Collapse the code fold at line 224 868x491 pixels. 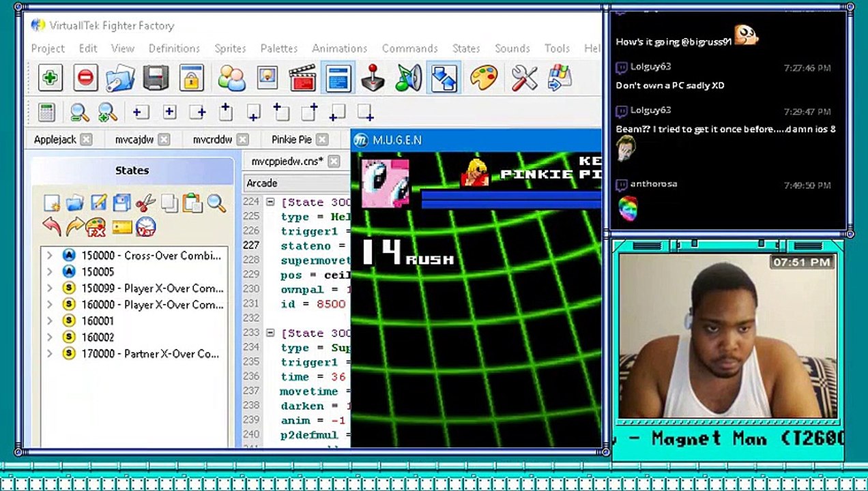tap(270, 202)
